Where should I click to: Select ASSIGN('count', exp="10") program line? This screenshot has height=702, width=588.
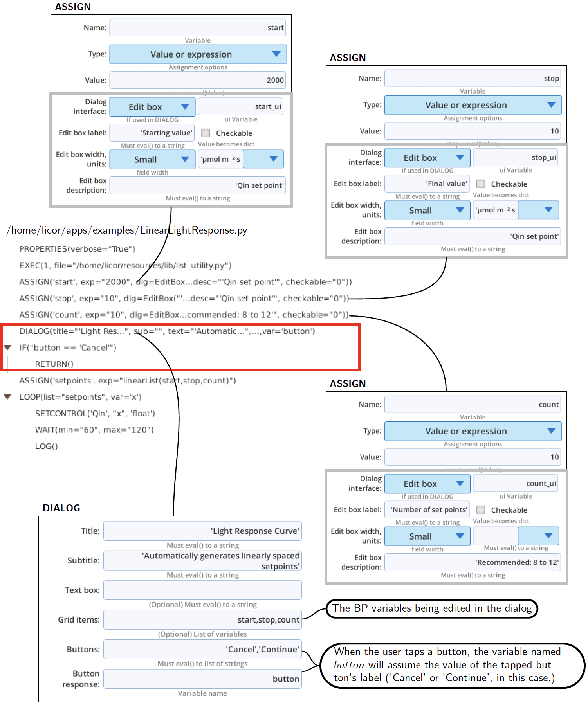(184, 315)
